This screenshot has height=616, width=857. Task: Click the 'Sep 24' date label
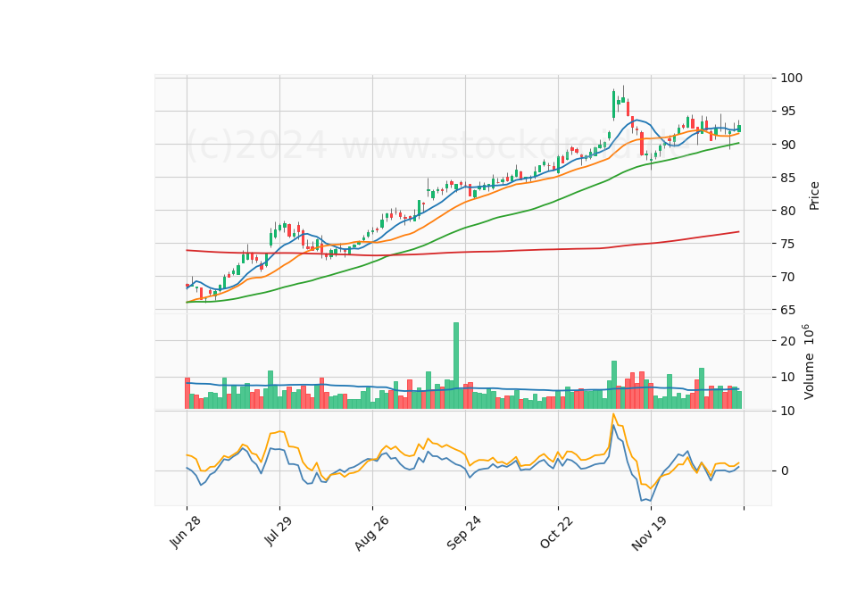[x=464, y=533]
